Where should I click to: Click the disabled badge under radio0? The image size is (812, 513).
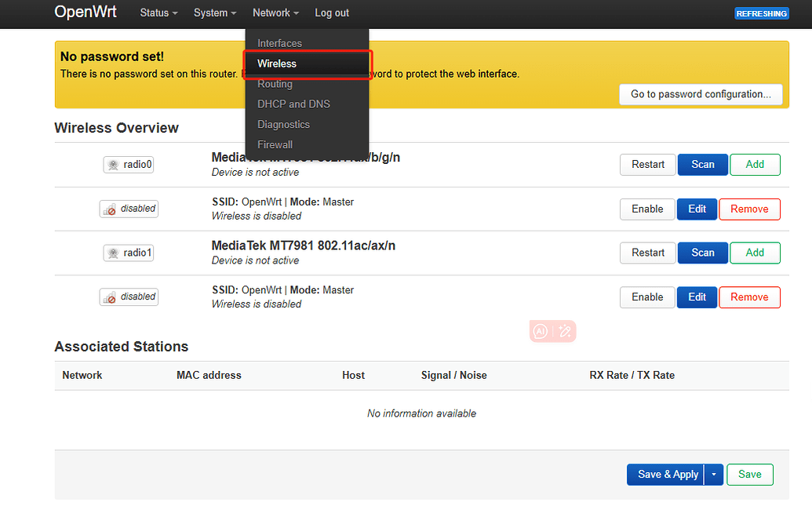(x=129, y=209)
